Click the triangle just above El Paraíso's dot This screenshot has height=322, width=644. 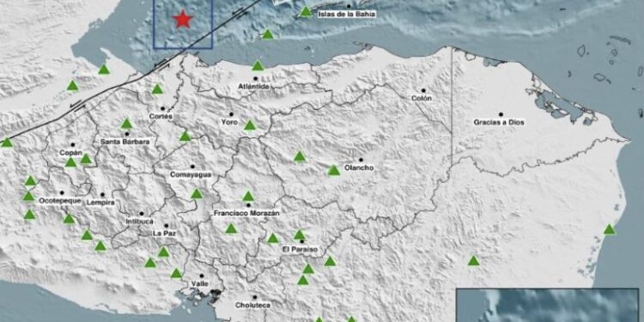click(300, 234)
